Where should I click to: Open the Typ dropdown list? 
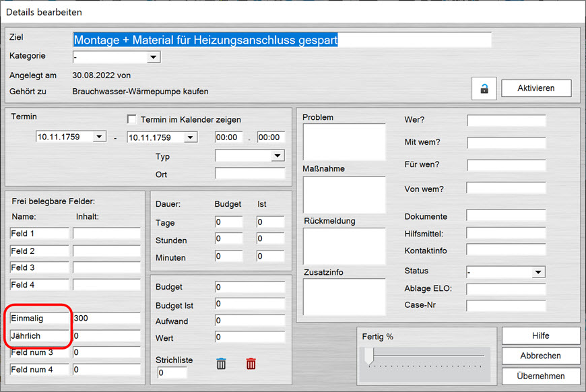[278, 156]
